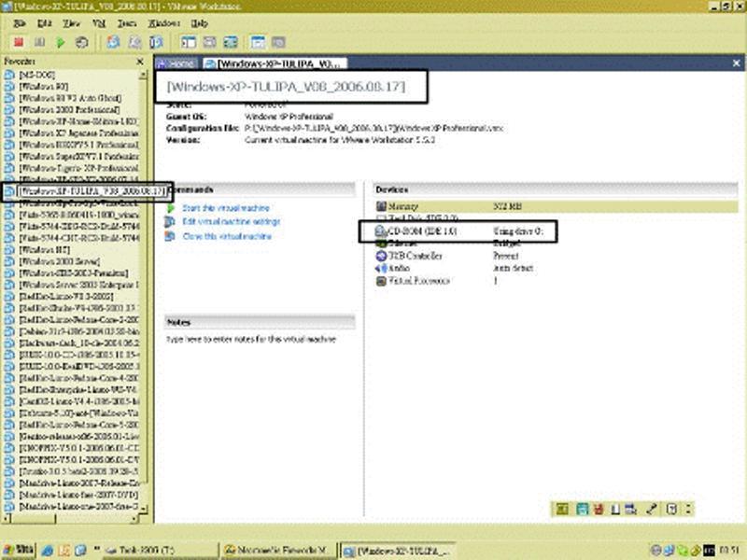Viewport: 747px width, 560px height.
Task: Click first icon in floating language bar
Action: [x=562, y=509]
